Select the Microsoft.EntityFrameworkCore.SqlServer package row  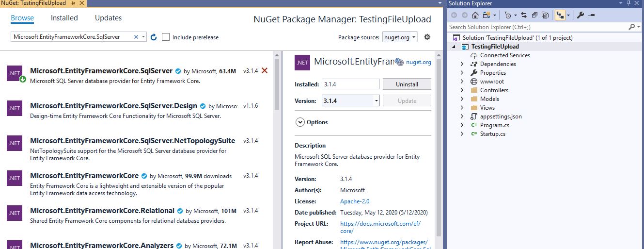pyautogui.click(x=138, y=75)
